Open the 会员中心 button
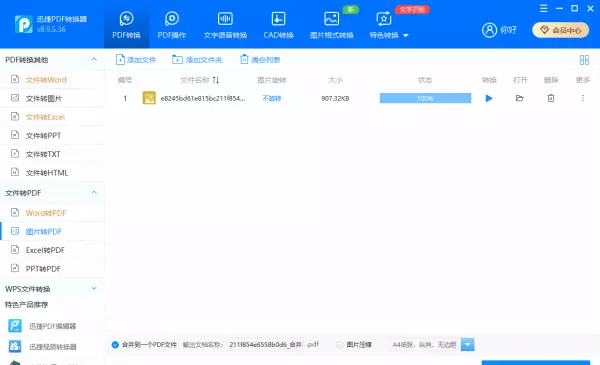600x365 pixels. click(561, 30)
